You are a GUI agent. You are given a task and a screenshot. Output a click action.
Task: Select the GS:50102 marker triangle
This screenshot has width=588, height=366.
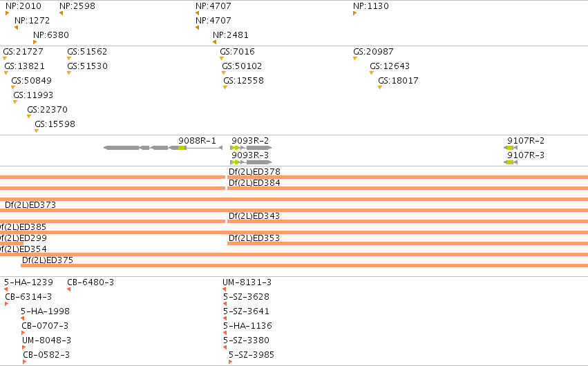pyautogui.click(x=224, y=73)
